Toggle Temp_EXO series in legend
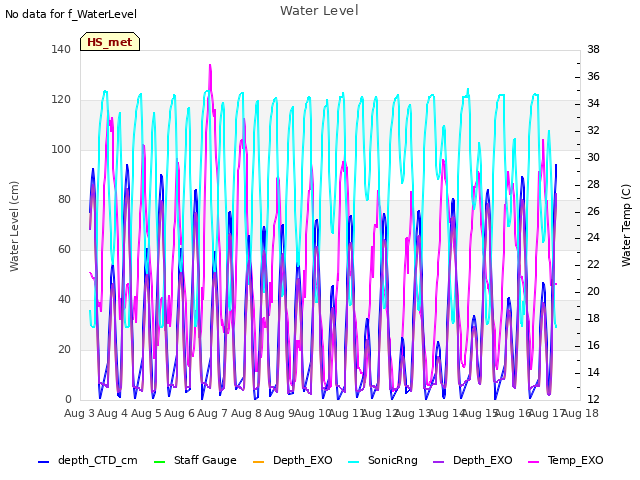The height and width of the screenshot is (480, 640). click(565, 460)
